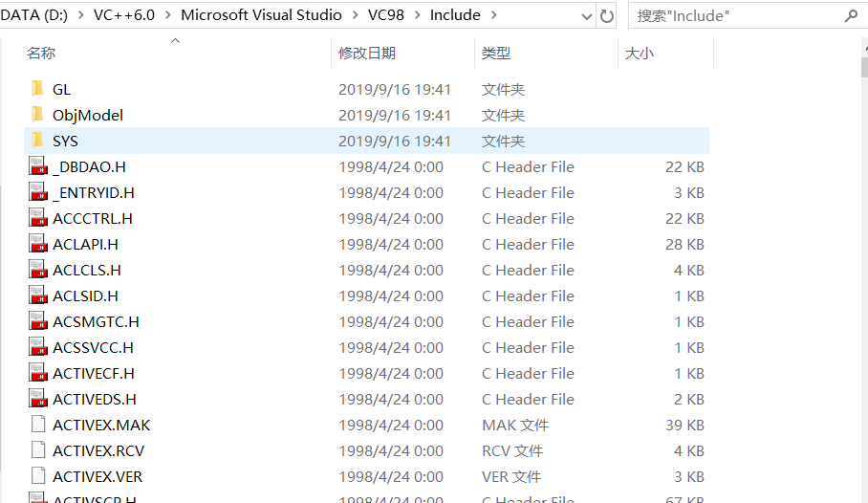Click the 39 KB size of ACTIVEX.MAK

coord(684,425)
